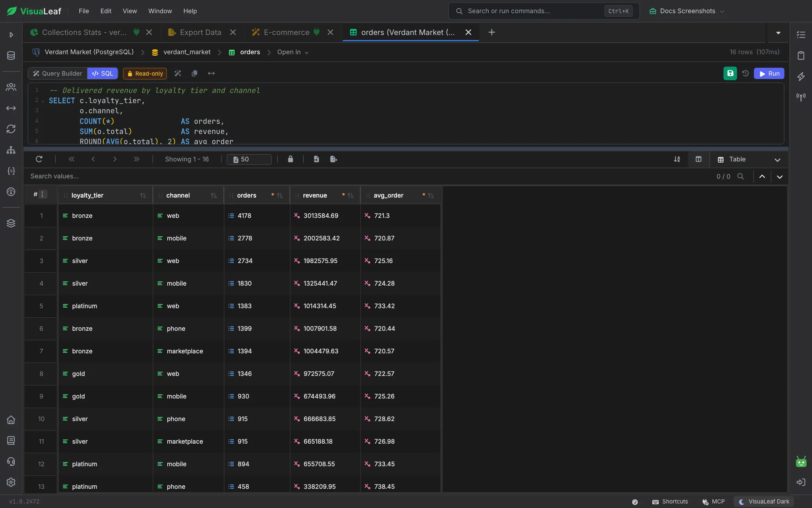Open the sort order icon in results toolbar
The width and height of the screenshot is (812, 508).
tap(677, 159)
